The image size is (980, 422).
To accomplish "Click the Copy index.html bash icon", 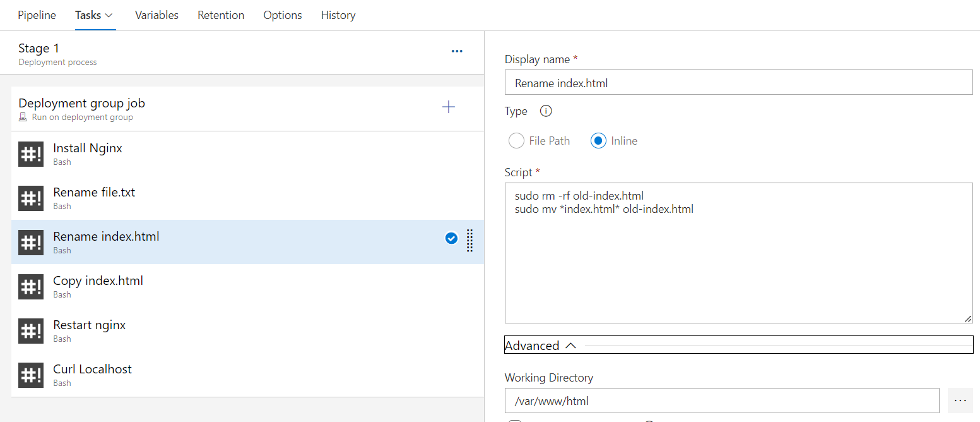I will (31, 287).
